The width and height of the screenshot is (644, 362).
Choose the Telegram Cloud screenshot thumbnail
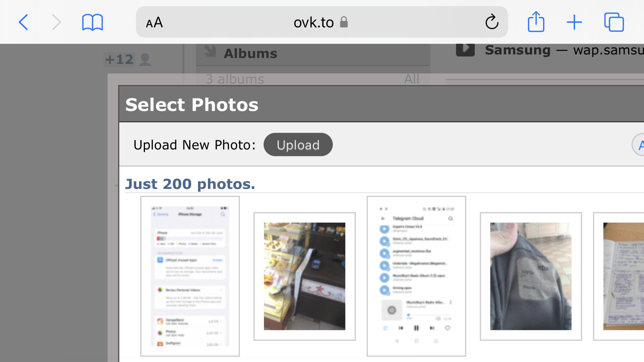coord(416,276)
